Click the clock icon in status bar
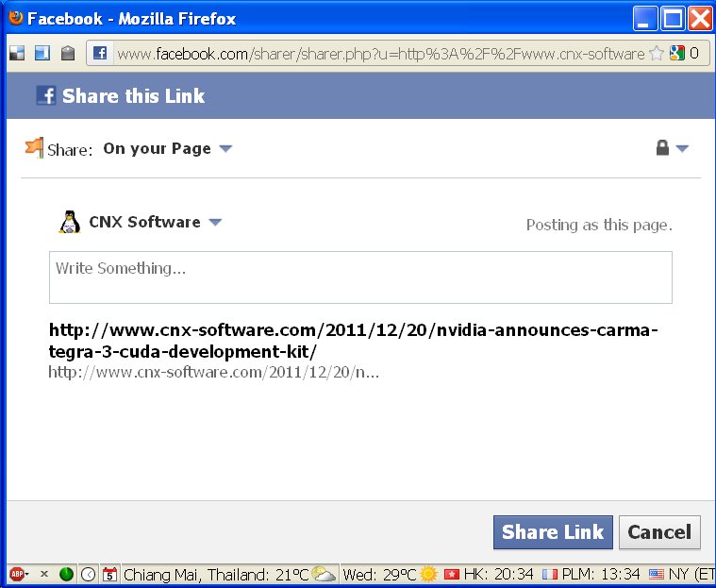The width and height of the screenshot is (716, 588). point(88,574)
